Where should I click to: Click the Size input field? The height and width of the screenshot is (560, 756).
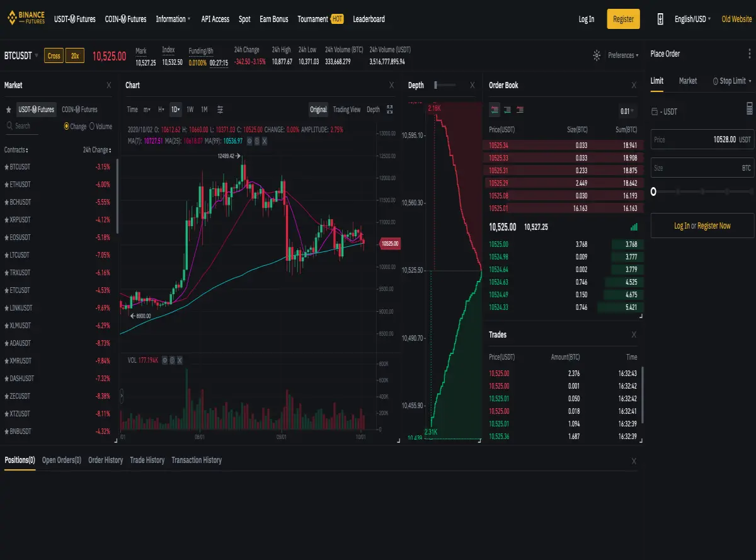click(x=702, y=168)
